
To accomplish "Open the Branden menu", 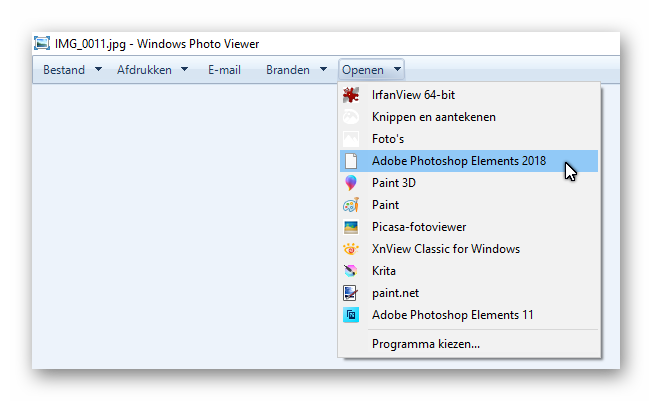I will [288, 70].
